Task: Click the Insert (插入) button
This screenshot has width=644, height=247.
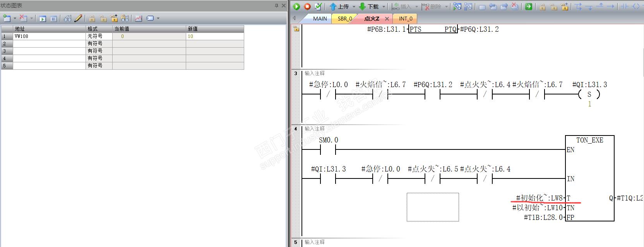Action: click(x=402, y=7)
